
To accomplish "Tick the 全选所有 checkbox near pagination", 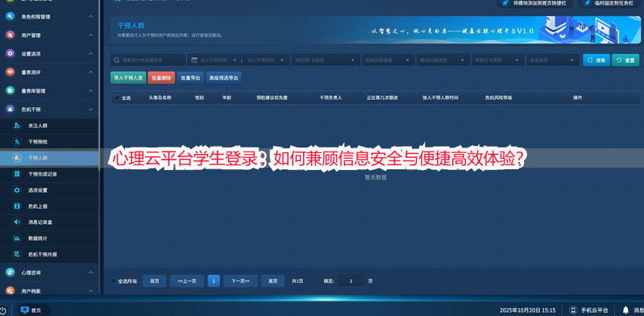I will click(x=114, y=281).
